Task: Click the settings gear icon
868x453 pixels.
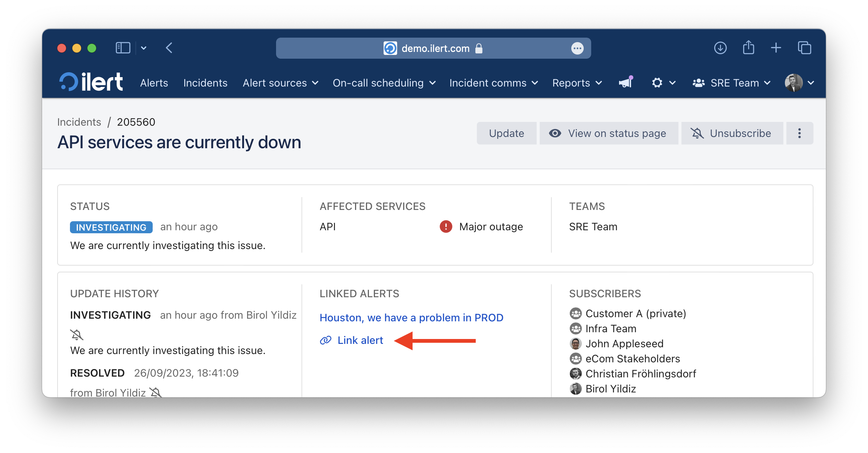Action: pyautogui.click(x=657, y=83)
